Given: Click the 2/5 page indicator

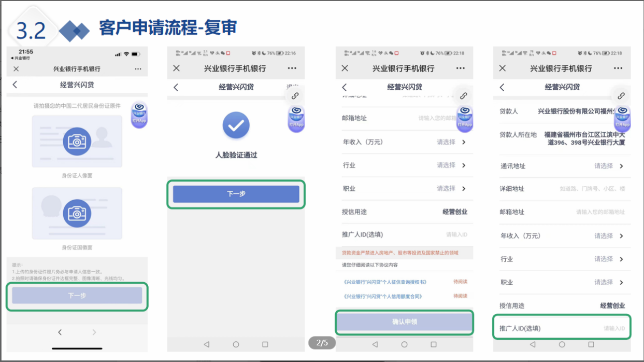Looking at the screenshot, I should click(x=322, y=343).
